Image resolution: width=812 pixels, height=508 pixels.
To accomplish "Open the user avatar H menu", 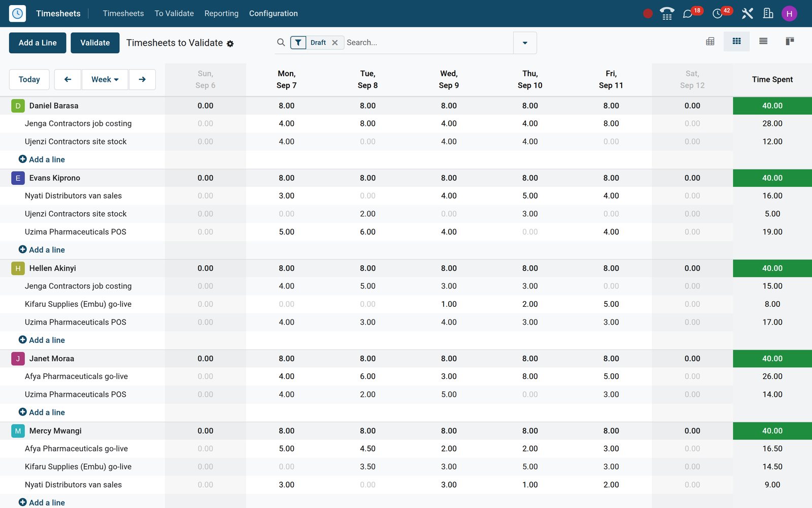I will coord(789,14).
